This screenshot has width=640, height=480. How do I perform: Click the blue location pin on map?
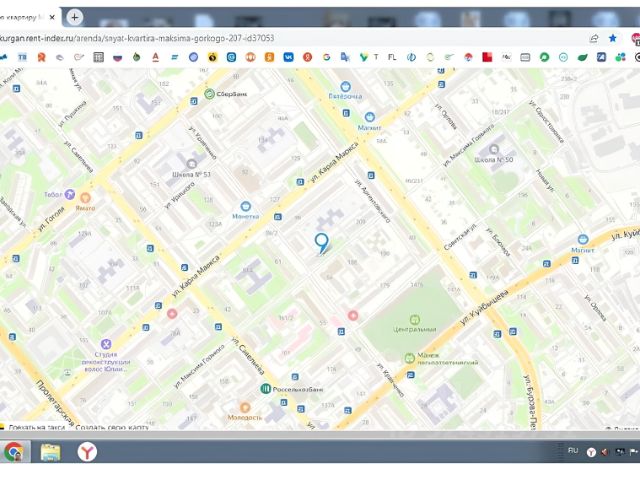[322, 243]
